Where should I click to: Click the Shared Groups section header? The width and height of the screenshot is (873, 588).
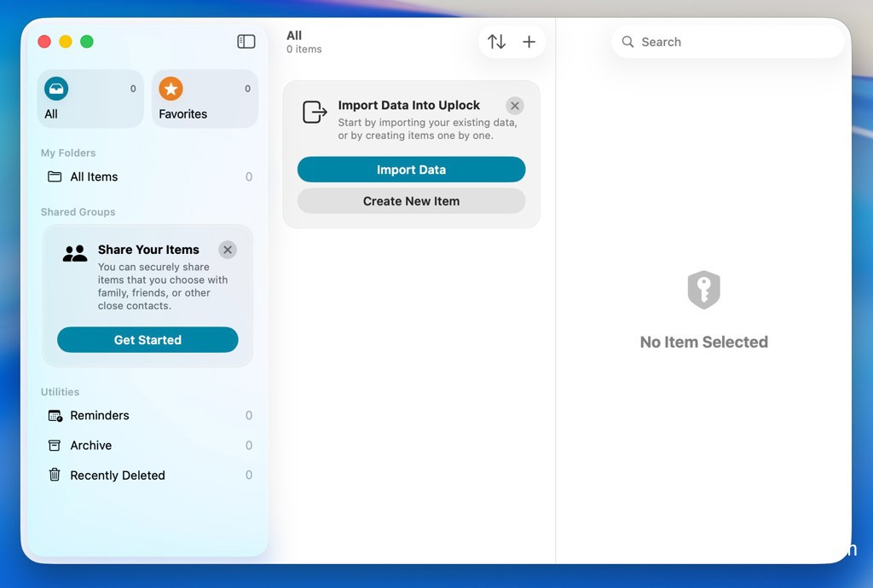pos(78,212)
